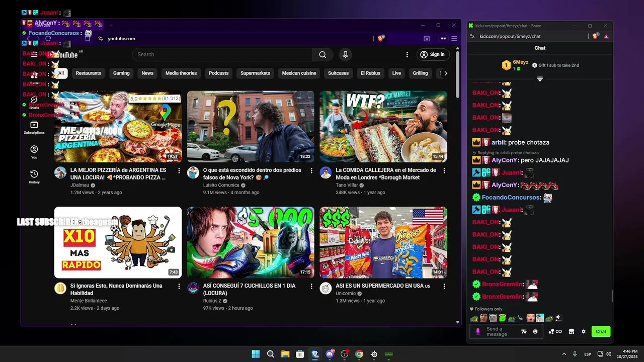
Task: Select the Suitcases category chip
Action: [x=338, y=73]
